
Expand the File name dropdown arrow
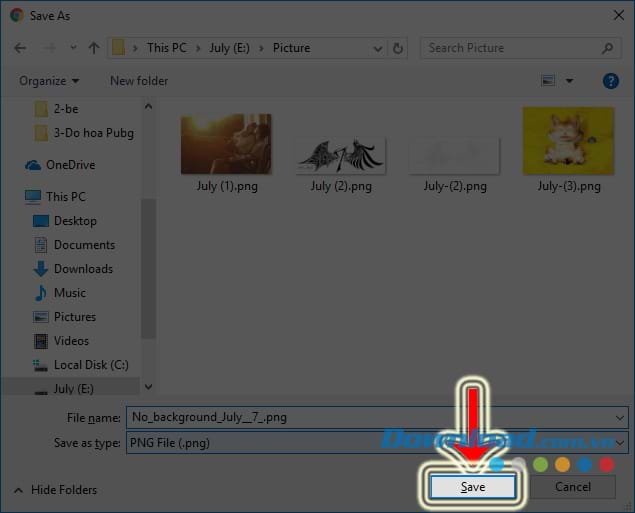pos(620,417)
